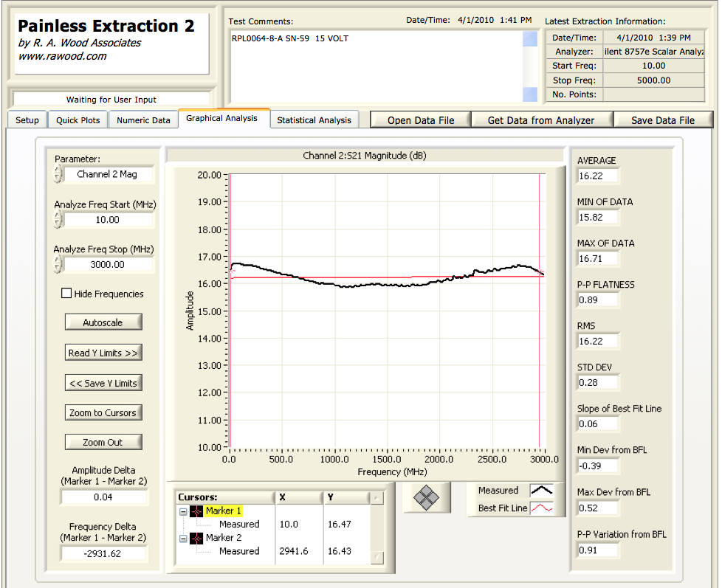Viewport: 722px width, 588px height.
Task: Collapse the Marker 2 tree node
Action: [183, 539]
